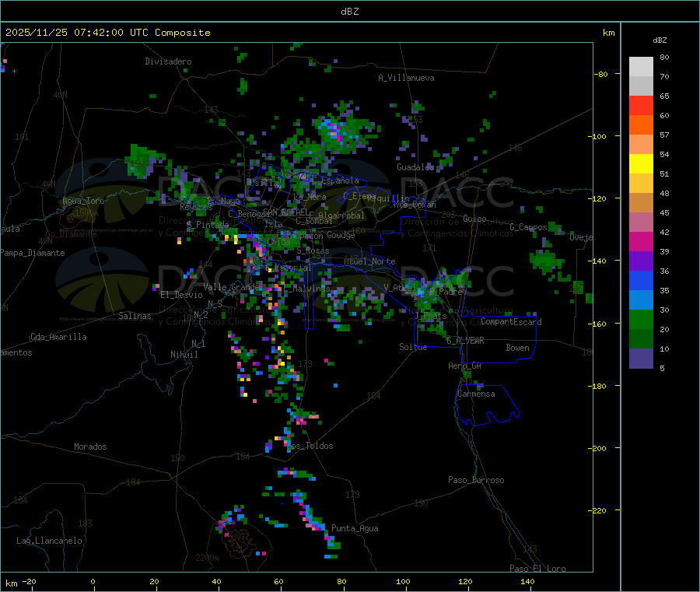
Task: Select the 65 dBZ red color swatch
Action: (641, 105)
